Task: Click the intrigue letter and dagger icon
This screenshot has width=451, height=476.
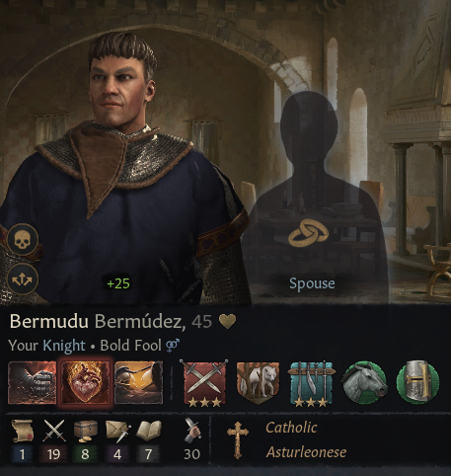Action: coord(117,432)
